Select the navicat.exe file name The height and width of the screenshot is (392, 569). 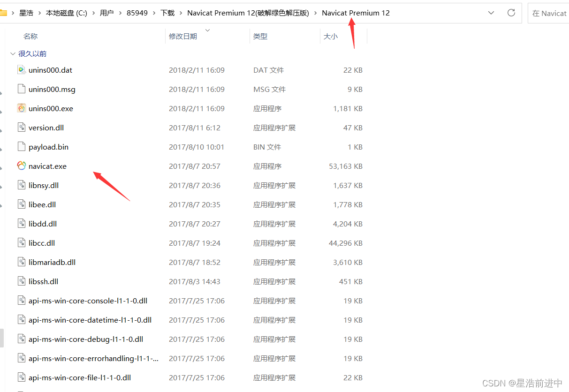[47, 166]
